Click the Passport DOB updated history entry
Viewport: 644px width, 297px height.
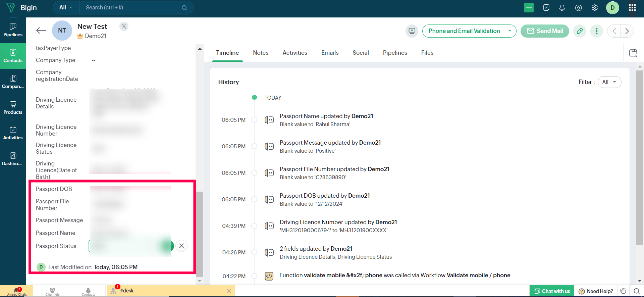325,199
